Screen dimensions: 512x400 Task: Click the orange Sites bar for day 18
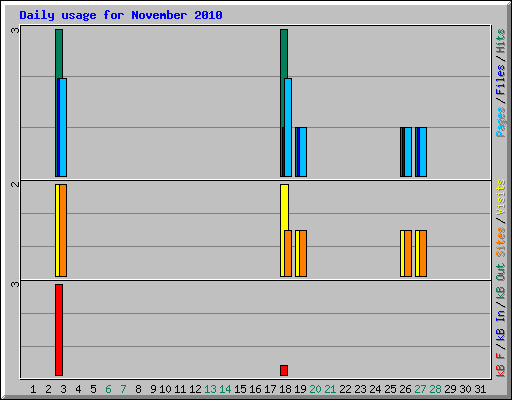[x=288, y=253]
